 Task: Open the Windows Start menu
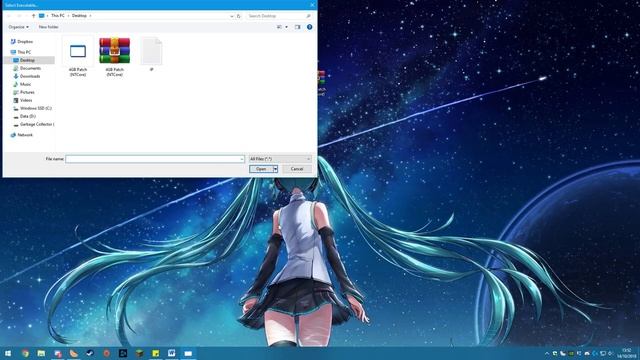(x=8, y=353)
